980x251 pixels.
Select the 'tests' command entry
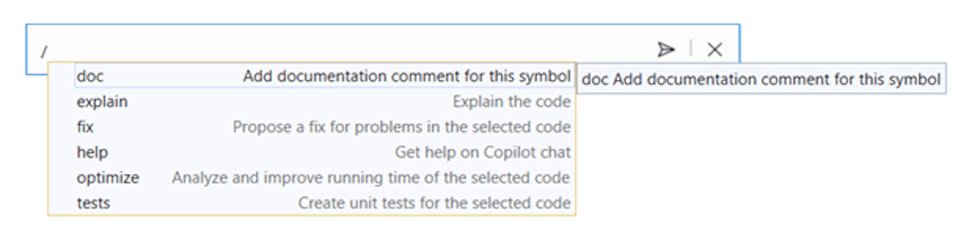(93, 203)
